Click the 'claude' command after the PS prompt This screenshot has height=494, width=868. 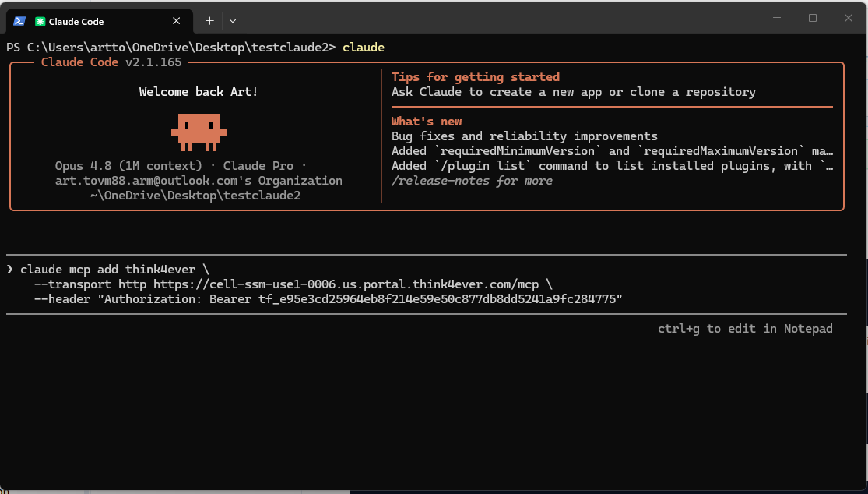click(363, 48)
